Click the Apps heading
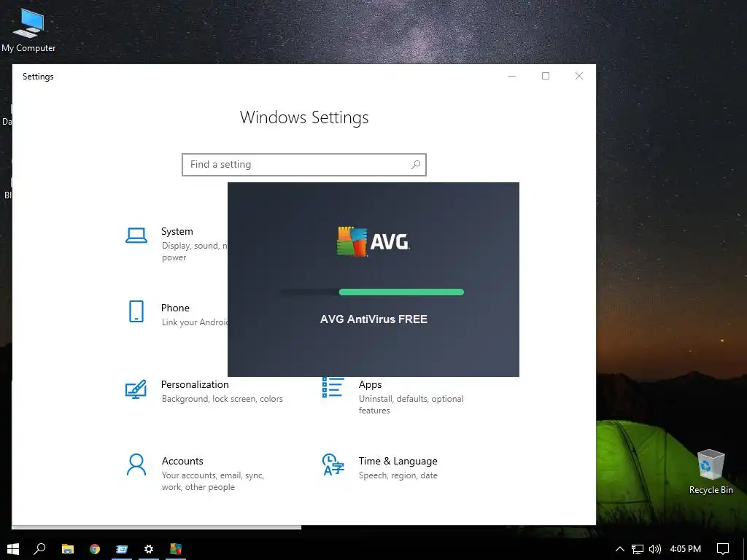 pos(370,384)
